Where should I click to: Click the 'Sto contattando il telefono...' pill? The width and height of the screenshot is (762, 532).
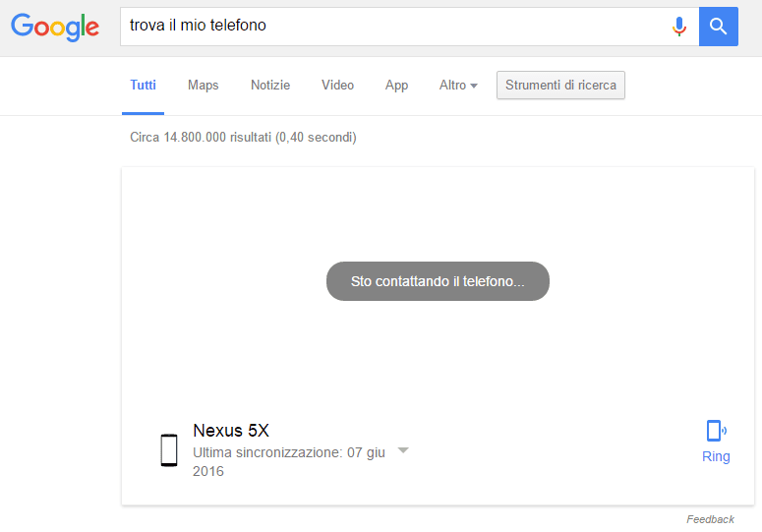tap(438, 281)
